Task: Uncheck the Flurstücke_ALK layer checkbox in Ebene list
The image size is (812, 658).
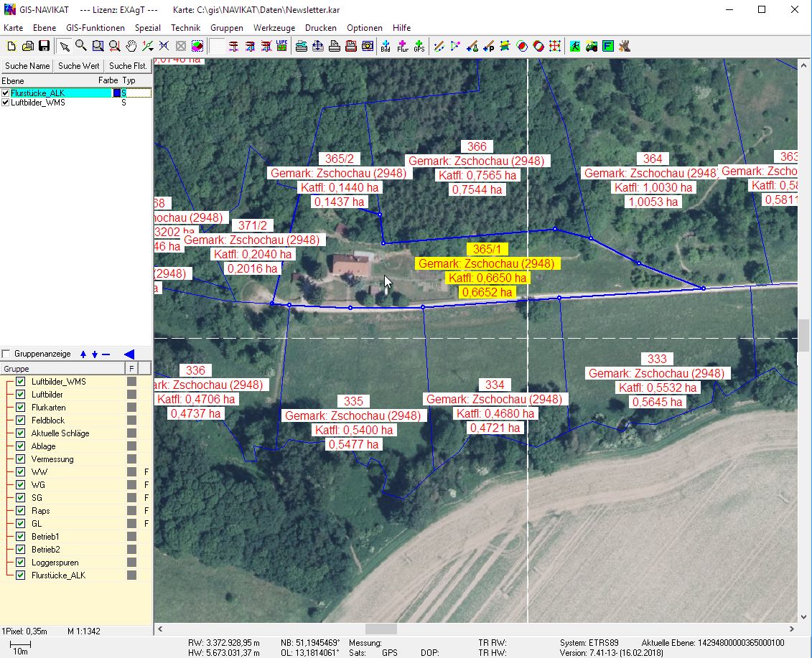Action: pyautogui.click(x=6, y=93)
